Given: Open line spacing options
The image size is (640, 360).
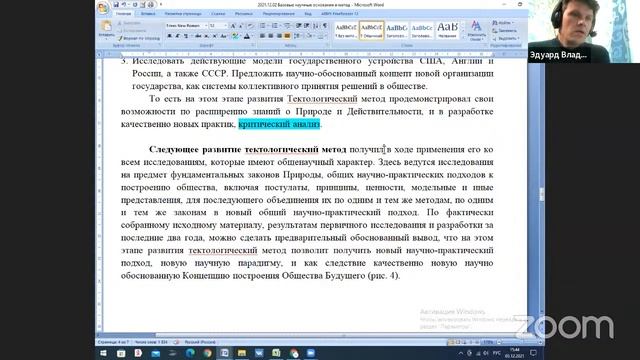Looking at the screenshot, I should 298,36.
